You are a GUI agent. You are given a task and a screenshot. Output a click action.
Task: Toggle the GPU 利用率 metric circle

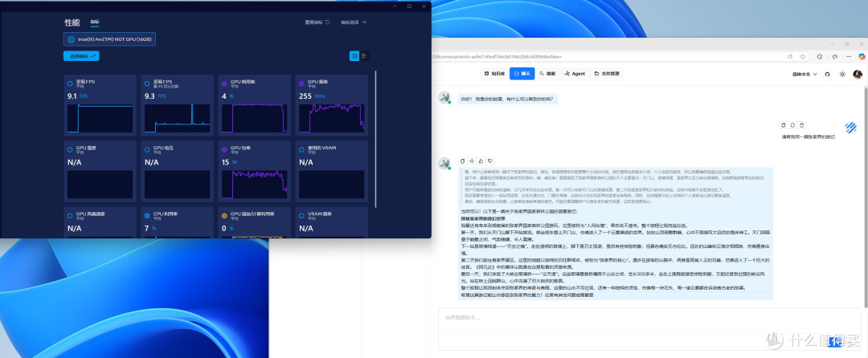point(224,83)
